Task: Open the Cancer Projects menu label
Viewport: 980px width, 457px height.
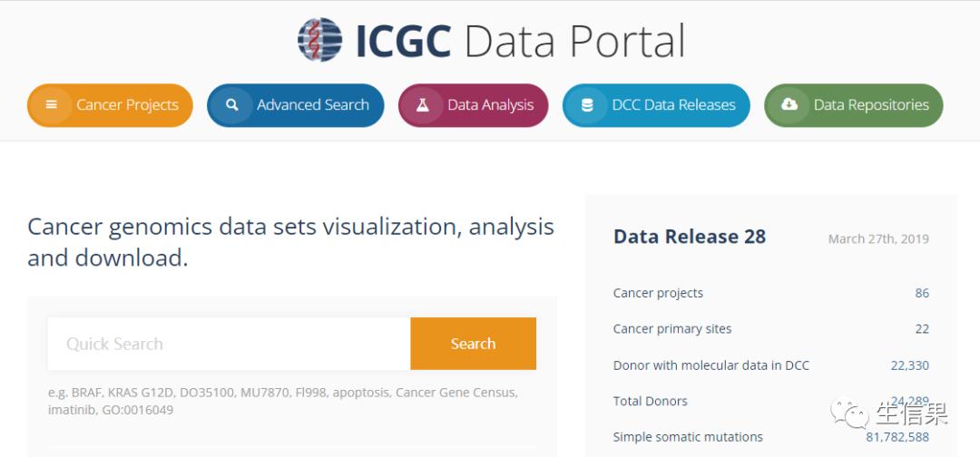Action: (x=127, y=105)
